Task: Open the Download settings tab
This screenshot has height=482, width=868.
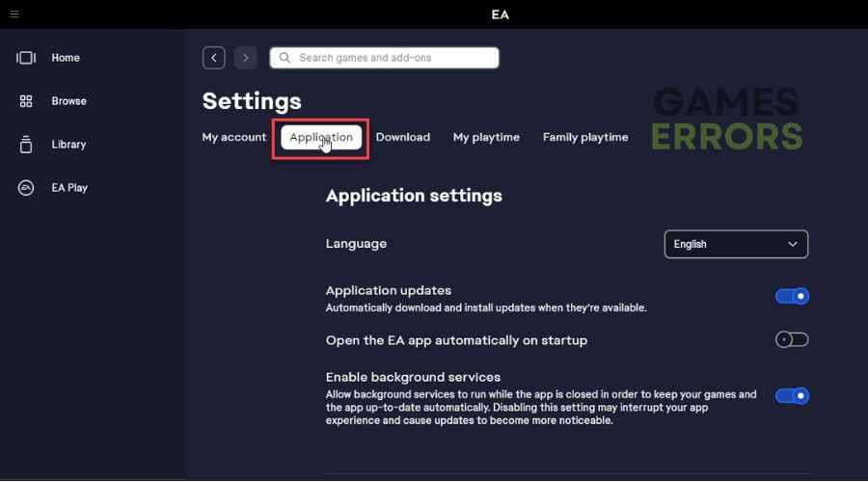Action: [403, 137]
